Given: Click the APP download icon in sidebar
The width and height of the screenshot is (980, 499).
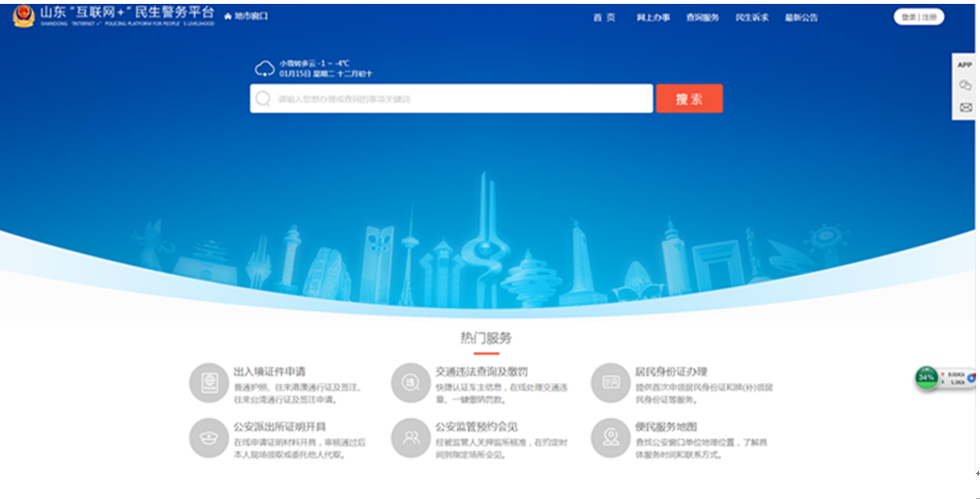Looking at the screenshot, I should [964, 65].
